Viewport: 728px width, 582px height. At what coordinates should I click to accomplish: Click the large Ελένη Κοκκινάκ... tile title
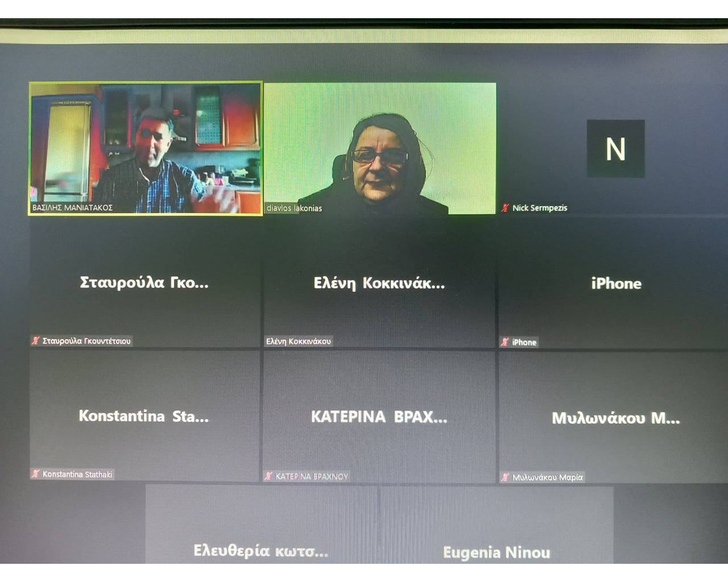pyautogui.click(x=379, y=283)
